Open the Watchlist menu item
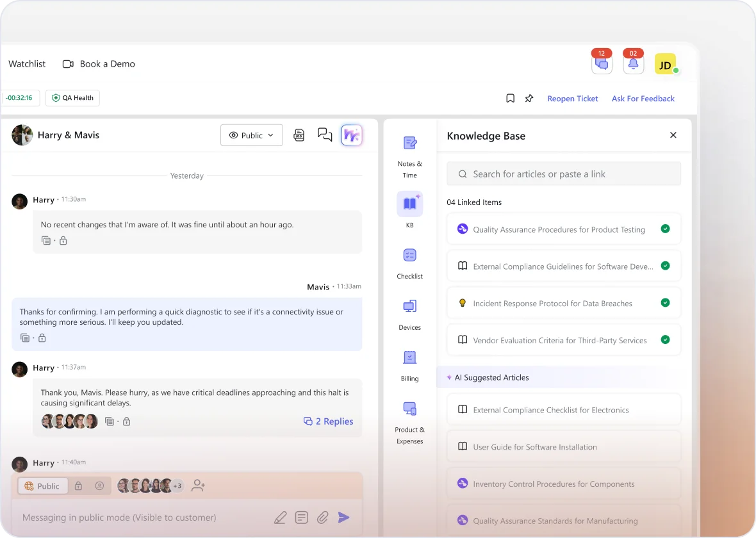This screenshot has height=538, width=756. [x=27, y=64]
